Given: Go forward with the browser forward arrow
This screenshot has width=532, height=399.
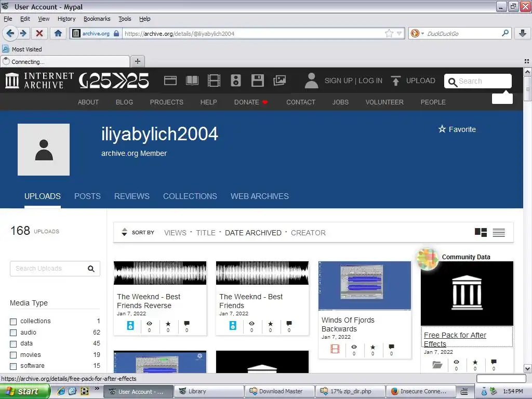Looking at the screenshot, I should (x=23, y=33).
